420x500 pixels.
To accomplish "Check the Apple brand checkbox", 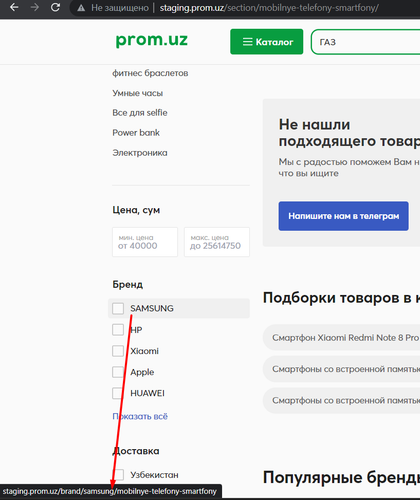I will (x=118, y=372).
